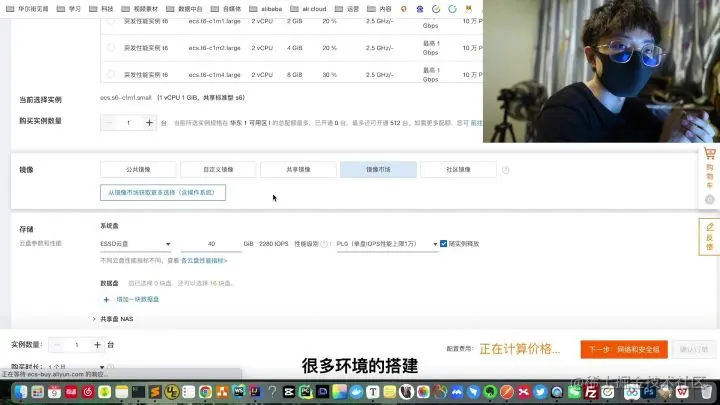Click bottom bar instance quantity field
Viewport: 720px width, 405px height.
point(77,344)
